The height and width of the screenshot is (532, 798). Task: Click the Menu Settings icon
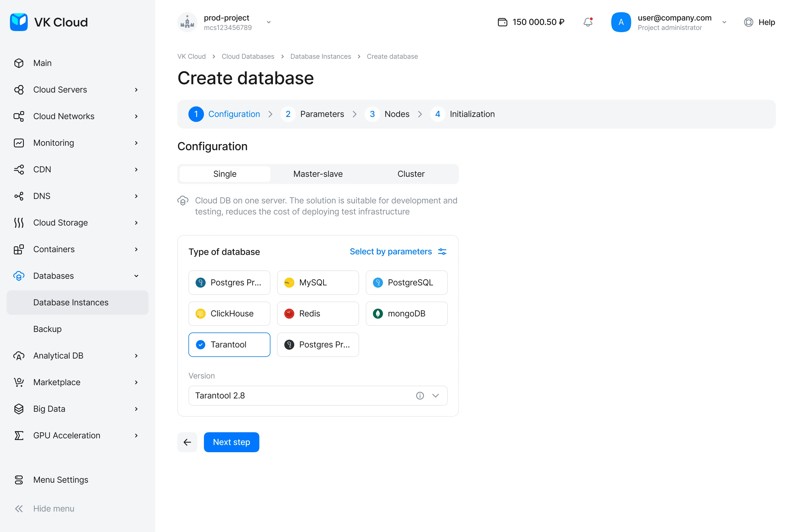[19, 480]
